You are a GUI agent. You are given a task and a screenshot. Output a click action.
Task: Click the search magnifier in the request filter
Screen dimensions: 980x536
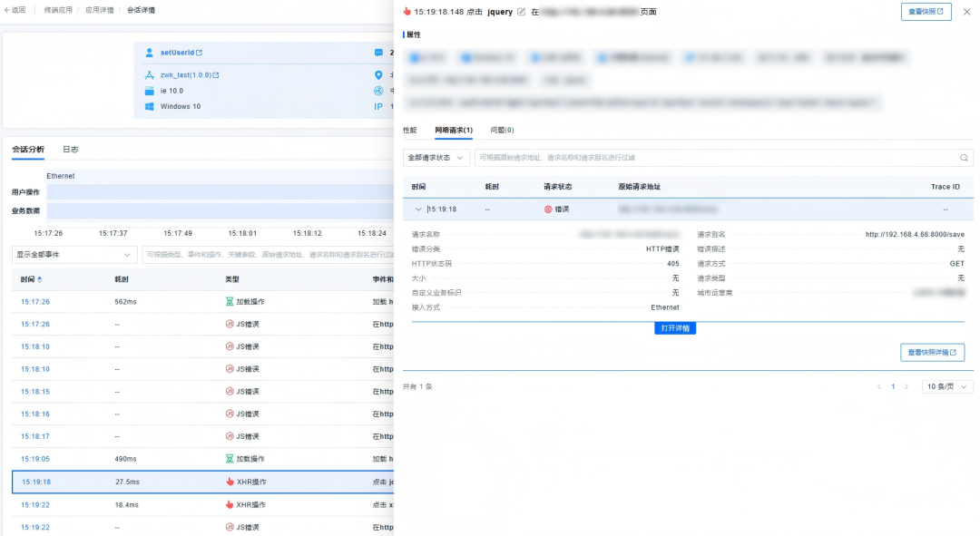965,157
